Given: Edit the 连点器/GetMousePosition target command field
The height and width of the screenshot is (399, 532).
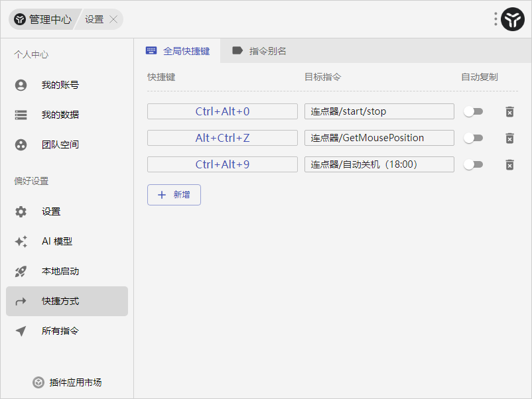Looking at the screenshot, I should 379,138.
